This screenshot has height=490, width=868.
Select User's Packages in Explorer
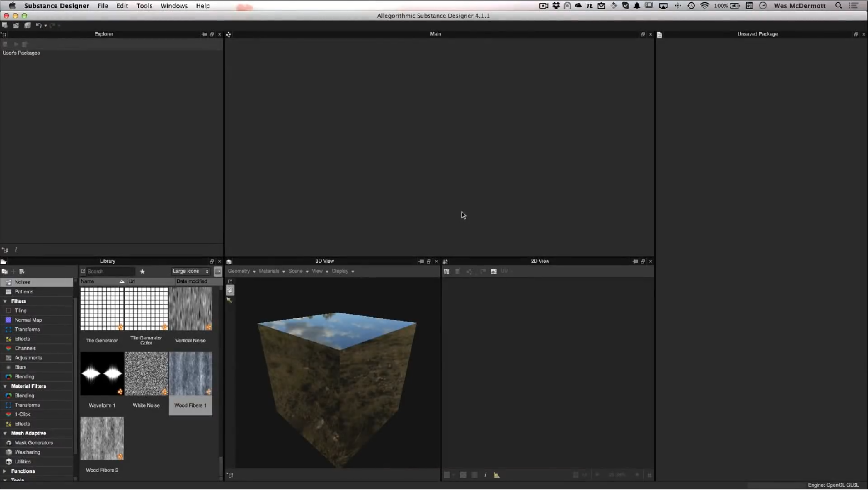pos(22,53)
